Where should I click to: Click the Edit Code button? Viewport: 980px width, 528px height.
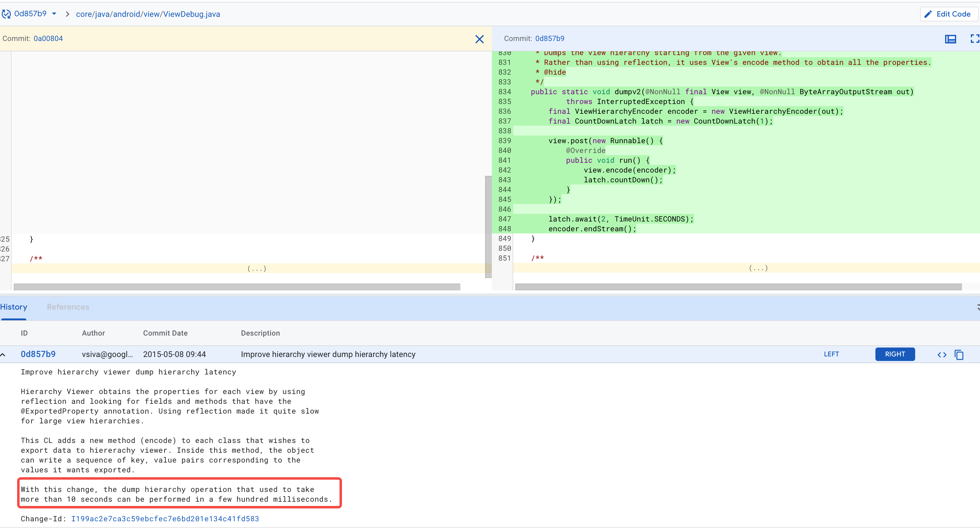pos(948,14)
